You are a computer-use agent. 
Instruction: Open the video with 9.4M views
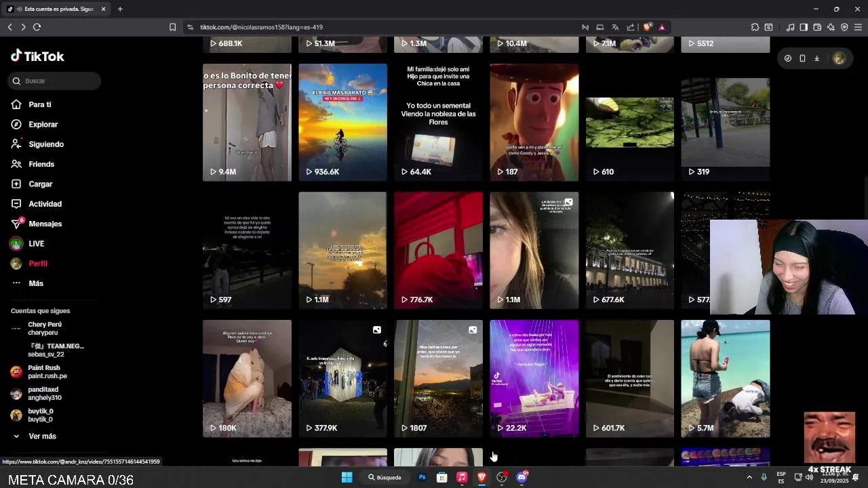tap(247, 123)
